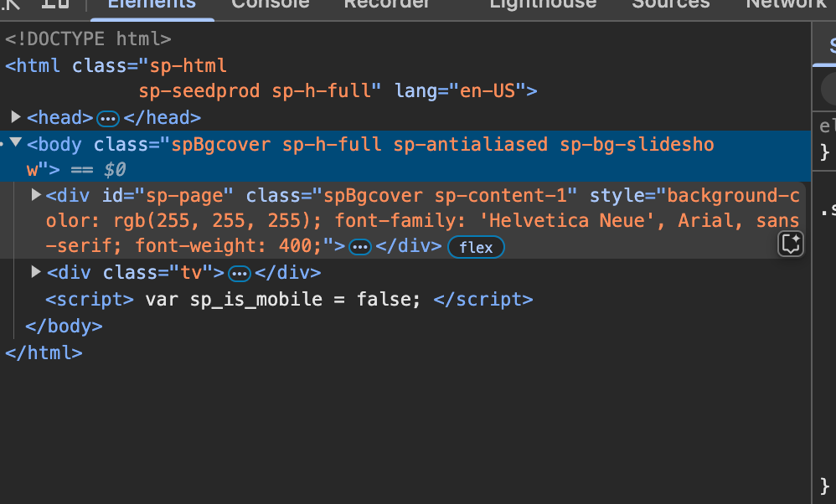
Task: Go to the Network tab
Action: (786, 4)
